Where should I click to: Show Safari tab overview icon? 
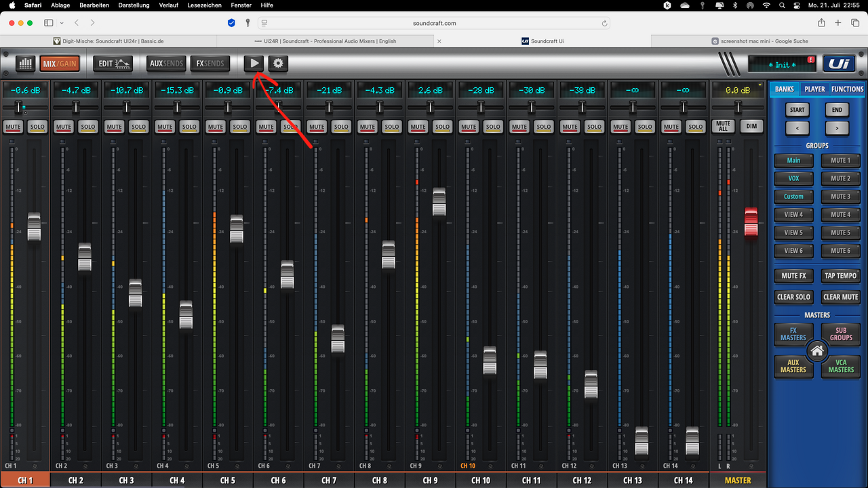[854, 22]
